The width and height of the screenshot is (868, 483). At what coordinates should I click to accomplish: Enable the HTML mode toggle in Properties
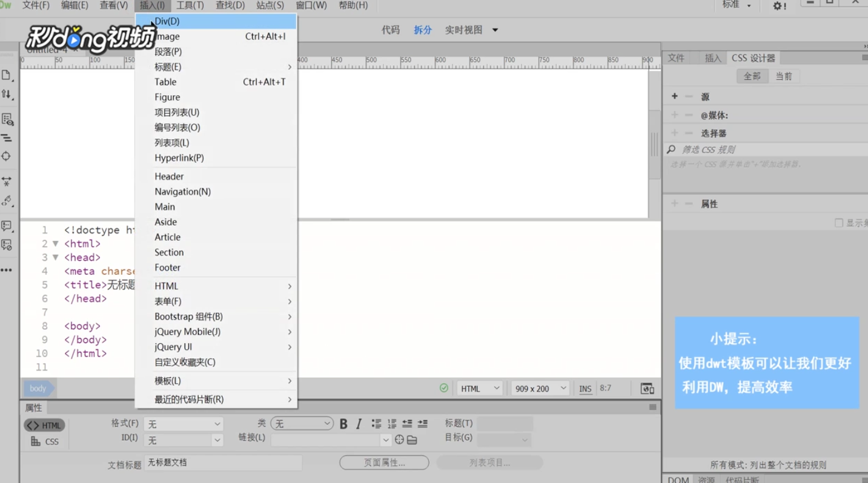(x=44, y=425)
